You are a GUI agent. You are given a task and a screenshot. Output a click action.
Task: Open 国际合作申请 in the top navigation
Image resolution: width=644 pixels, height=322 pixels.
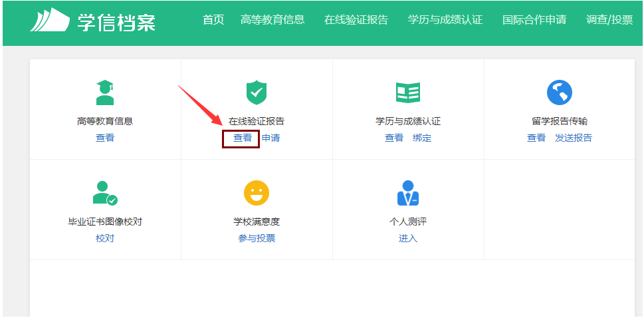534,20
